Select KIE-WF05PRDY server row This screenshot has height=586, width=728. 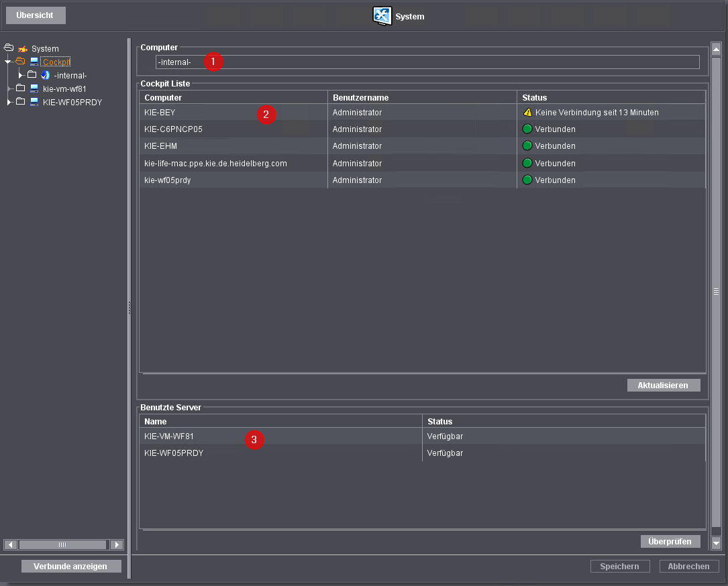tap(423, 453)
